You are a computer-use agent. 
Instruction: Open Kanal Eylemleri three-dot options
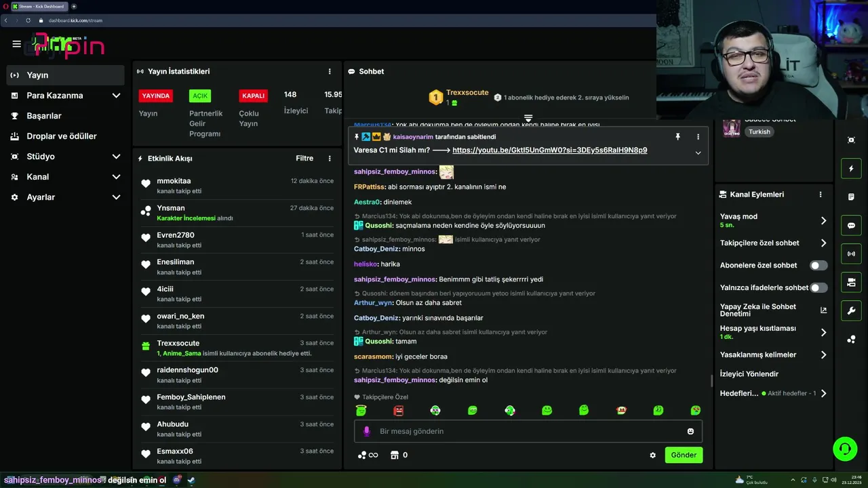pos(821,195)
